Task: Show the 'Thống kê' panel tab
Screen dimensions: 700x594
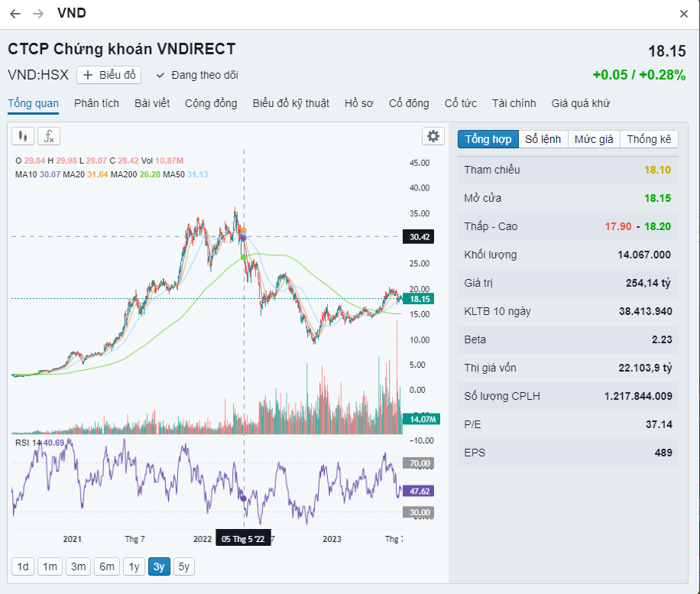Action: coord(649,139)
